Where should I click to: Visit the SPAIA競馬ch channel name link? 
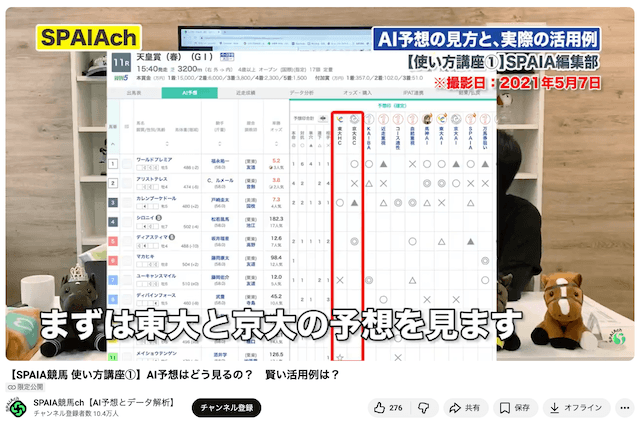[x=104, y=403]
